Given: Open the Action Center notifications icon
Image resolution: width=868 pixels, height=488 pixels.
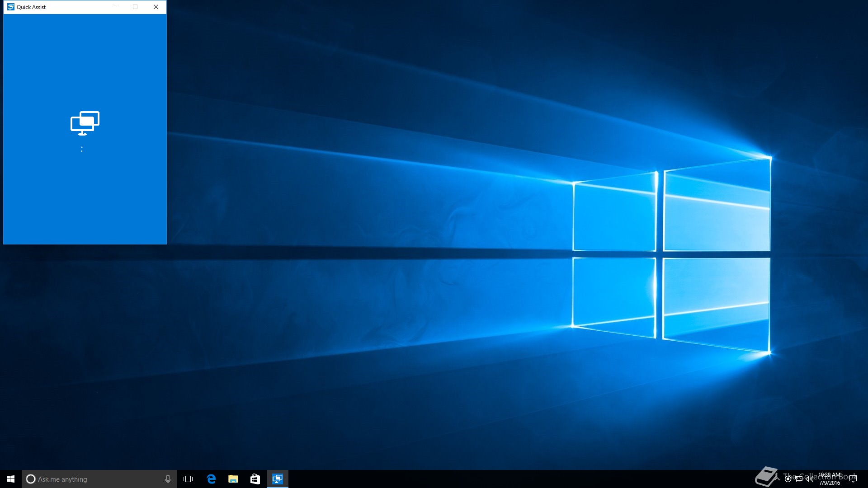Looking at the screenshot, I should pyautogui.click(x=853, y=479).
